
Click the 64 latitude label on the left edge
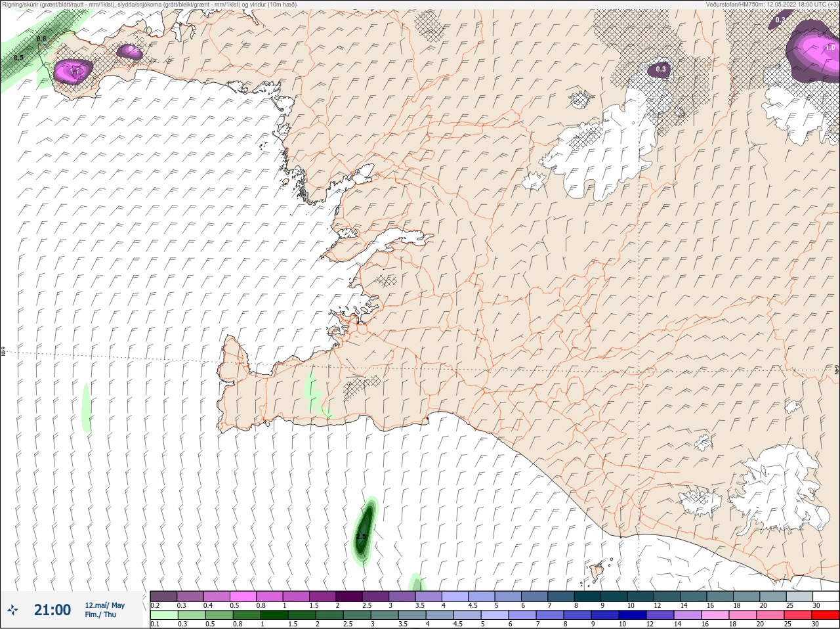pyautogui.click(x=3, y=353)
